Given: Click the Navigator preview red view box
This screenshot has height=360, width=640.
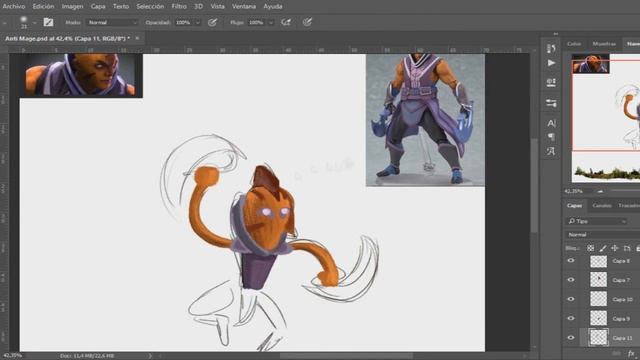Looking at the screenshot, I should [x=606, y=105].
